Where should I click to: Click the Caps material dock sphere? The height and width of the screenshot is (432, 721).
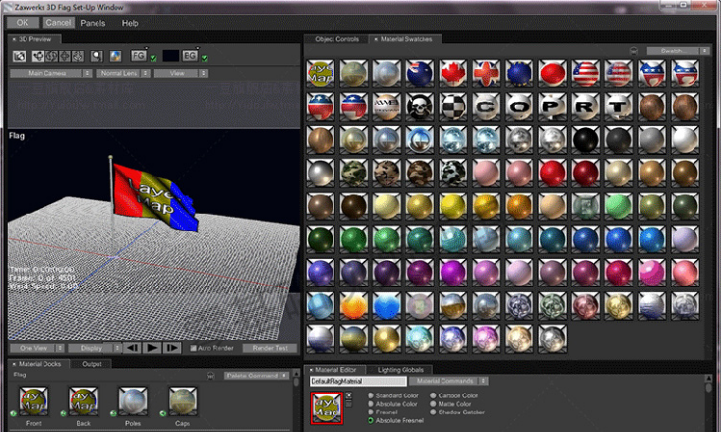point(184,400)
